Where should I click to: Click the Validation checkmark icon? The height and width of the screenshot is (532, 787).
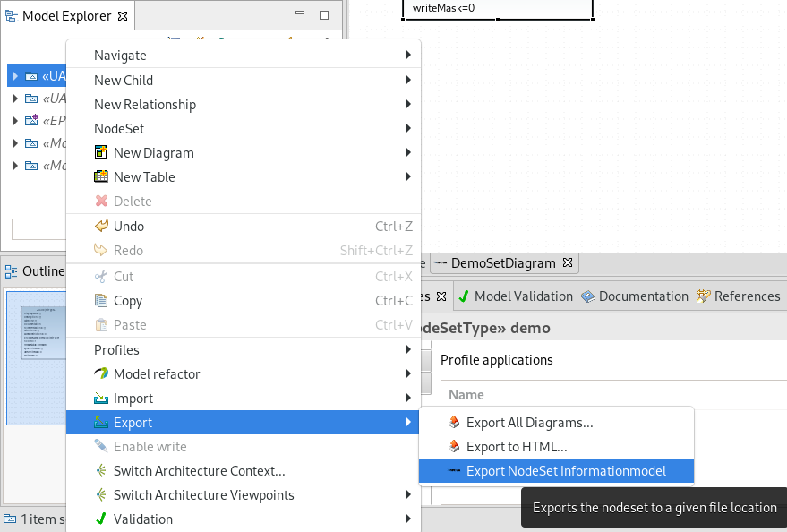point(101,519)
